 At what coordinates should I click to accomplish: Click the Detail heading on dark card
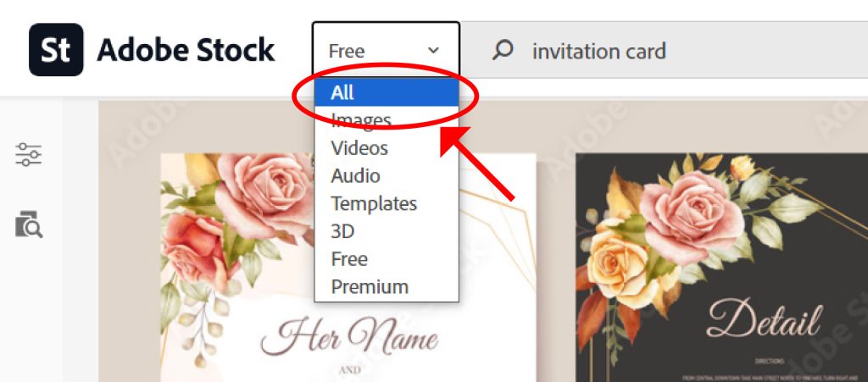tap(765, 318)
